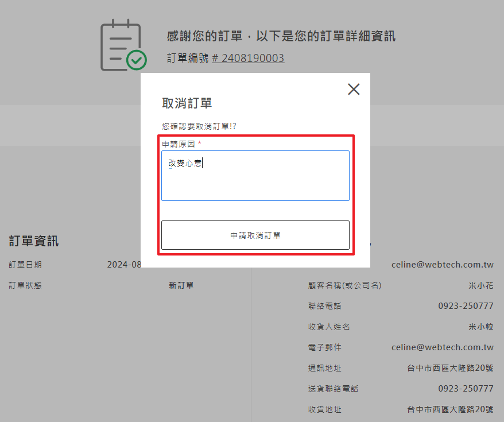Image resolution: width=504 pixels, height=422 pixels.
Task: Click the 收貨地址 address value
Action: tap(450, 409)
